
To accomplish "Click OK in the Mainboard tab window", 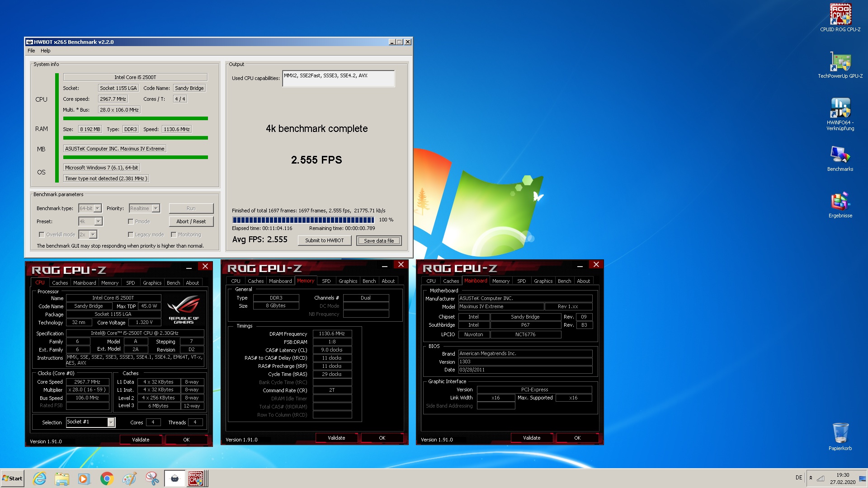I will (577, 438).
